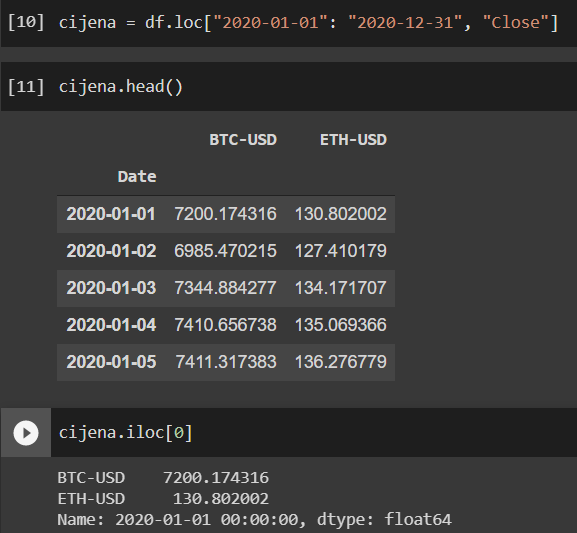
Task: Click BTC value 7410.656738
Action: tap(225, 325)
